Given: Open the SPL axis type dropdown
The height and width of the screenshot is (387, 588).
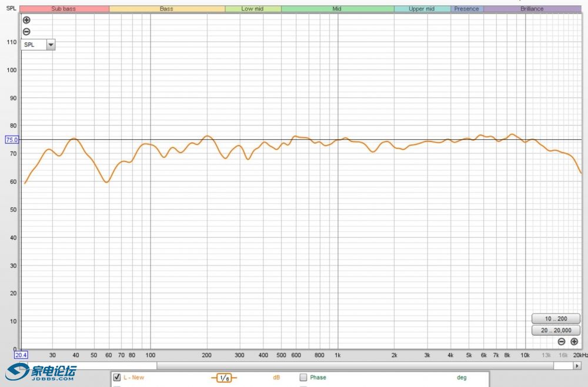Looking at the screenshot, I should pyautogui.click(x=34, y=45).
